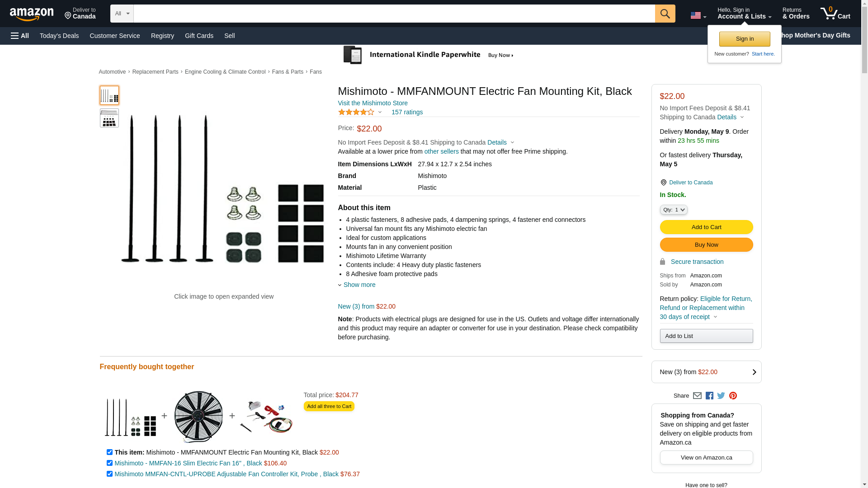Click the search magnifier button
This screenshot has height=488, width=868.
pos(665,14)
